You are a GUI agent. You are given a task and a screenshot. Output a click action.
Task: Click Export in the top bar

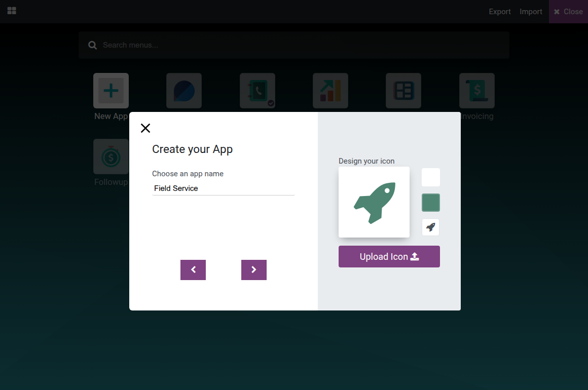pyautogui.click(x=499, y=12)
